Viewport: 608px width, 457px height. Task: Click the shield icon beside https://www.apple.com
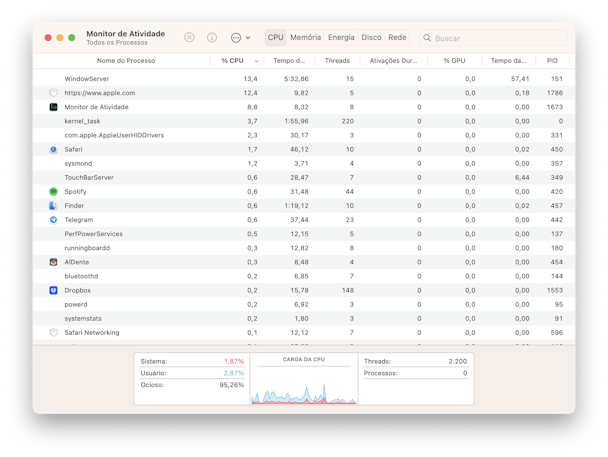point(54,93)
